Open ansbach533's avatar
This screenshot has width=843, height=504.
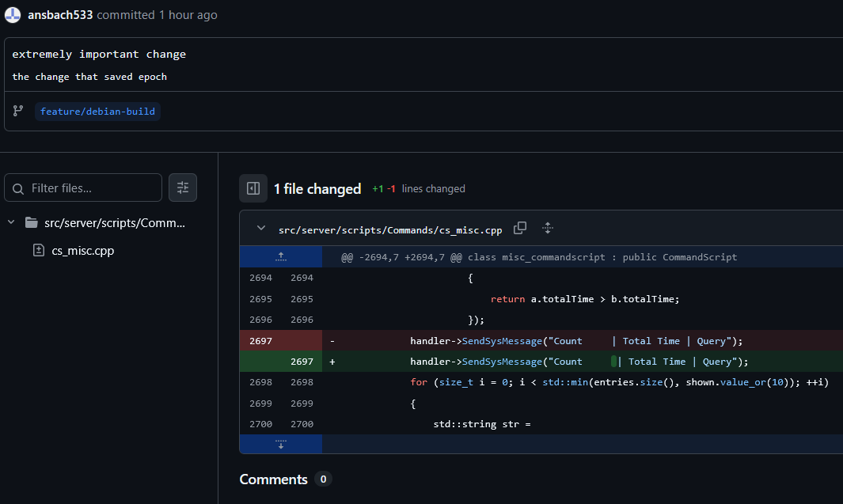point(13,15)
